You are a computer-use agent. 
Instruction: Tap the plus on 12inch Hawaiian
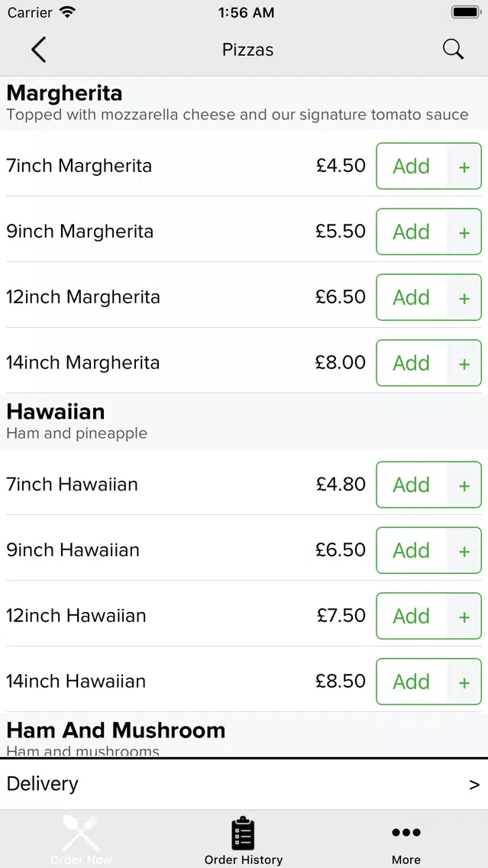pyautogui.click(x=464, y=616)
